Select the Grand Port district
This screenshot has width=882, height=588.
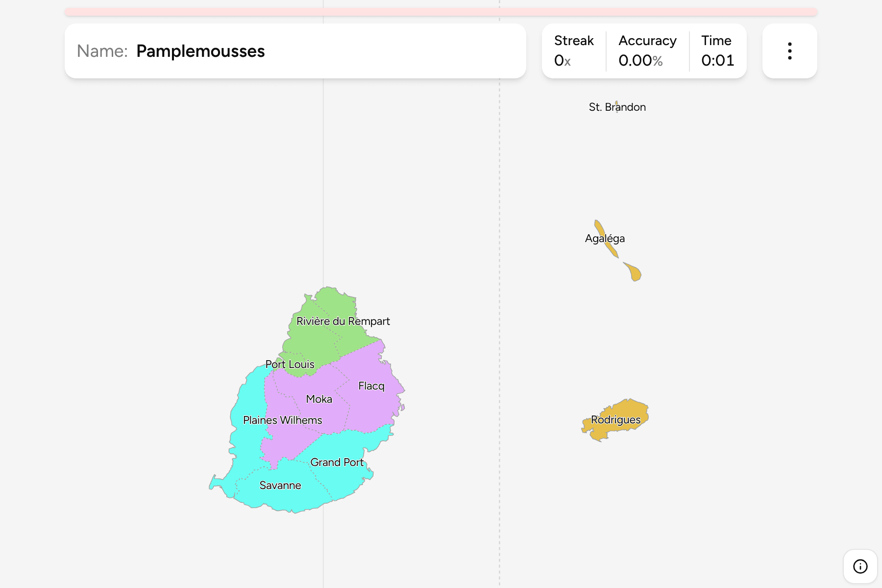point(337,463)
